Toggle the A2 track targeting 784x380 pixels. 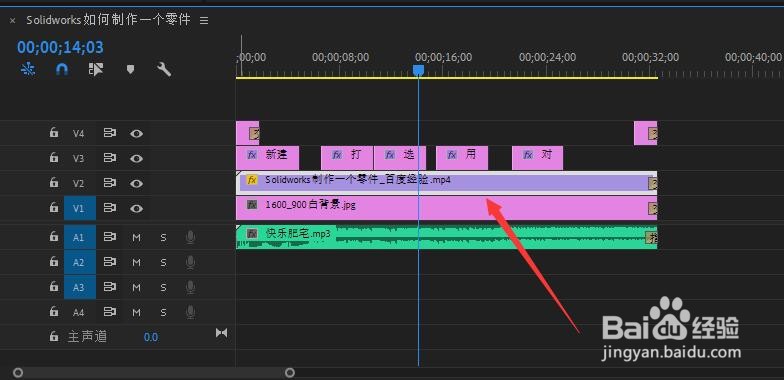click(80, 262)
